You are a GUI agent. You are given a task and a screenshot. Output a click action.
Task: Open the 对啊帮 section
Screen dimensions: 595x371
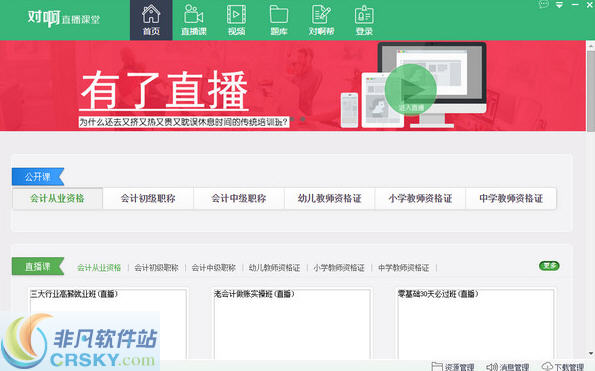(x=321, y=20)
